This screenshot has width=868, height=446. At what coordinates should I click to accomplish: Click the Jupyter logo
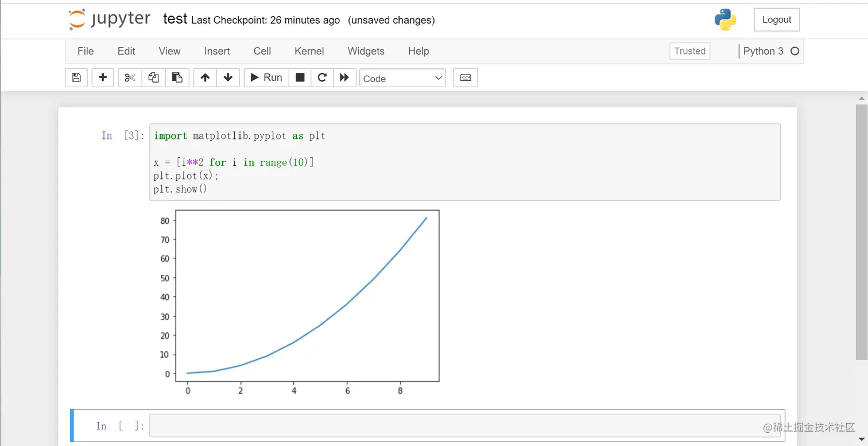tap(110, 20)
